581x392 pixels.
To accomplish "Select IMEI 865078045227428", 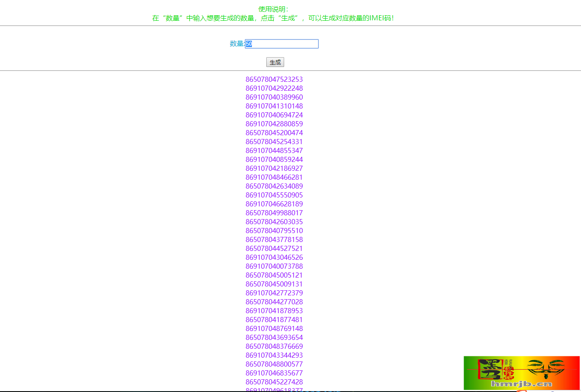I will click(x=274, y=382).
